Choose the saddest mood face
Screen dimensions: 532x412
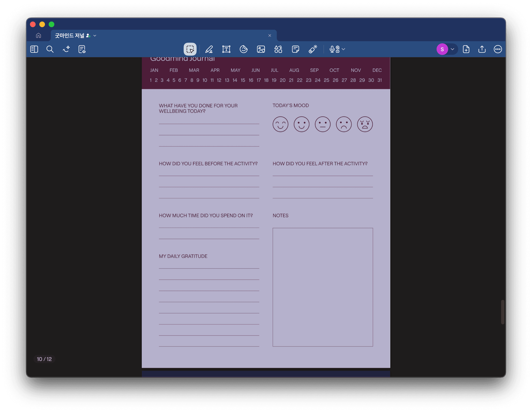[365, 124]
